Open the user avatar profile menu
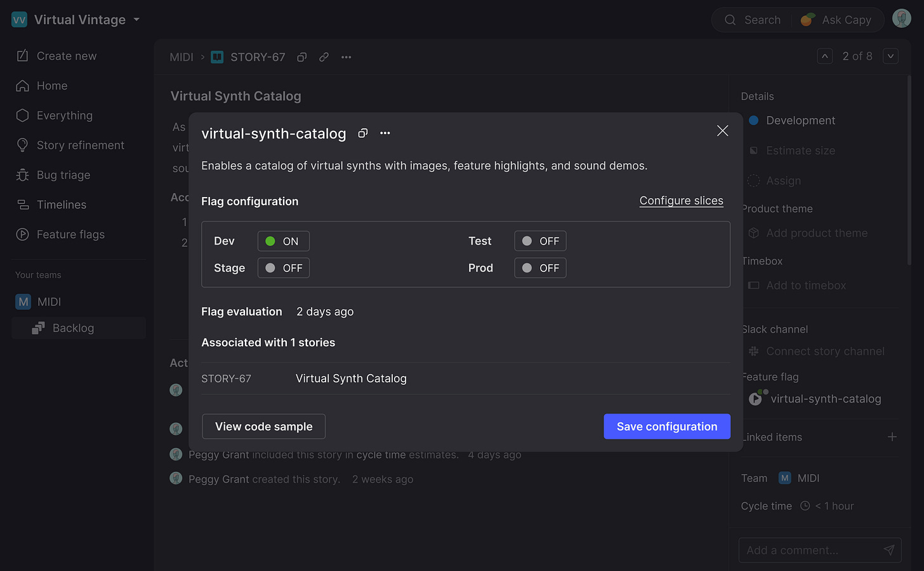This screenshot has height=571, width=924. point(901,18)
